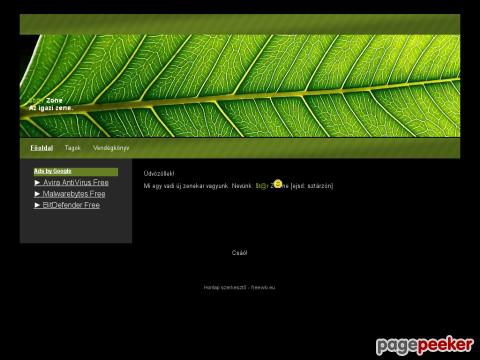
Task: Click the leaf banner header image
Action: [x=240, y=86]
